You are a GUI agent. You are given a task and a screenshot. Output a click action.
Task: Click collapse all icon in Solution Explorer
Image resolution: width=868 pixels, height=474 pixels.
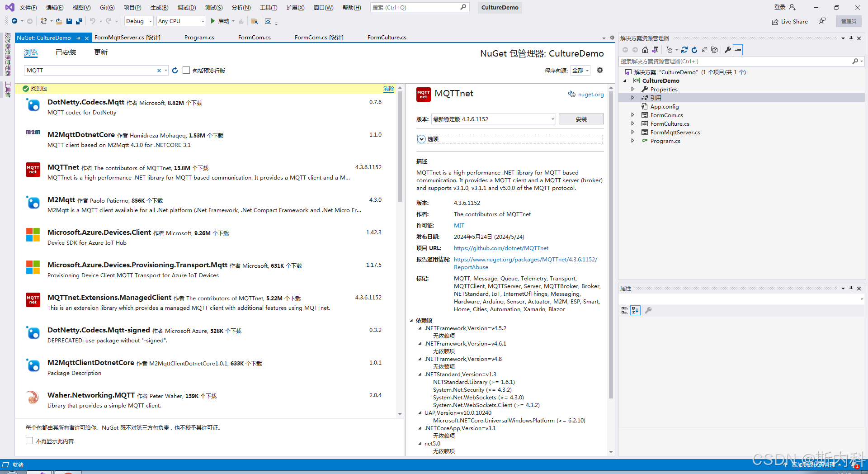704,50
